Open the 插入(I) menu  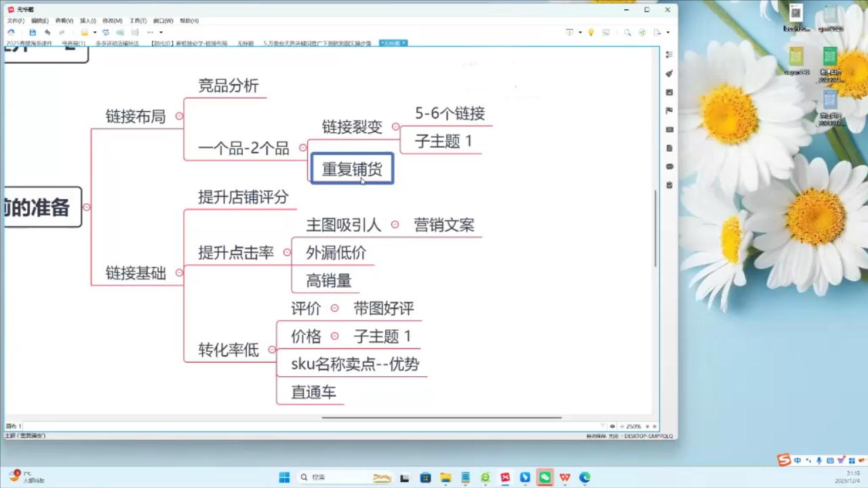[x=88, y=20]
